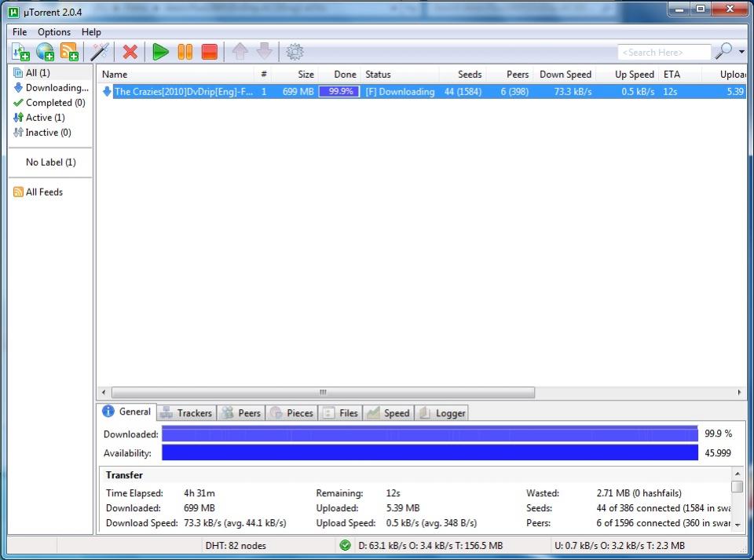Click the green Start torrent button
Screen dimensions: 754x560
pos(160,52)
